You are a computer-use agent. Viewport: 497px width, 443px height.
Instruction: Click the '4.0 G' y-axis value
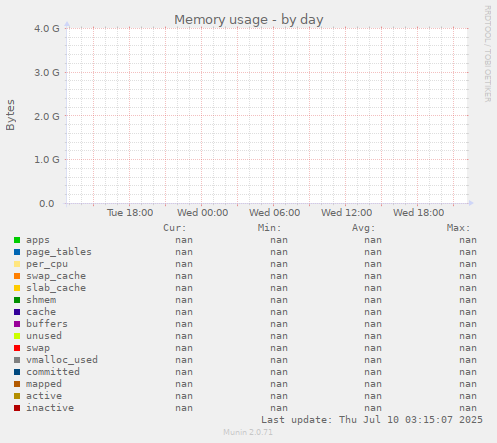click(47, 29)
